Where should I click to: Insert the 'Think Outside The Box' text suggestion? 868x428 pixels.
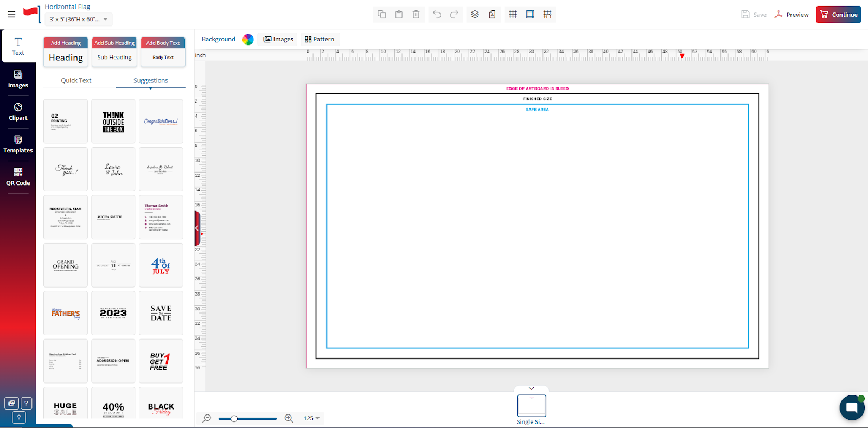113,122
